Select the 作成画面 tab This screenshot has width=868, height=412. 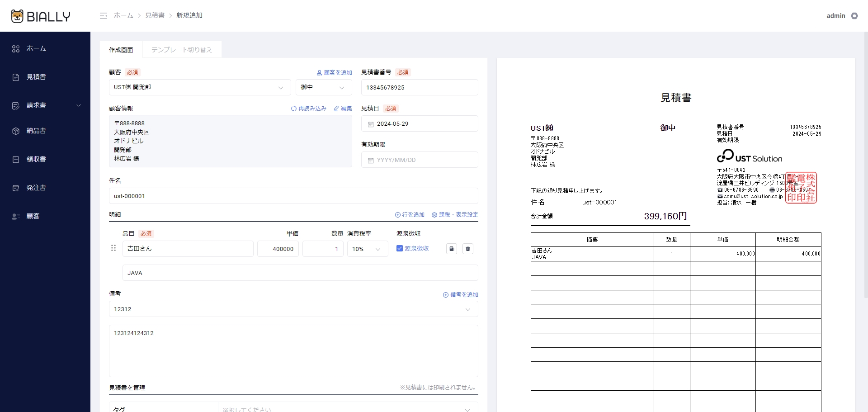point(121,50)
